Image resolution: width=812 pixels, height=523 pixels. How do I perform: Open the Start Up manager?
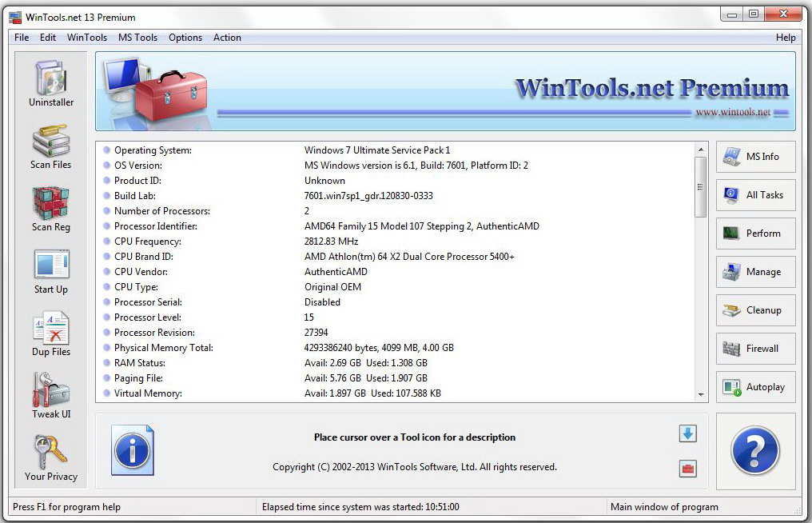click(x=51, y=271)
